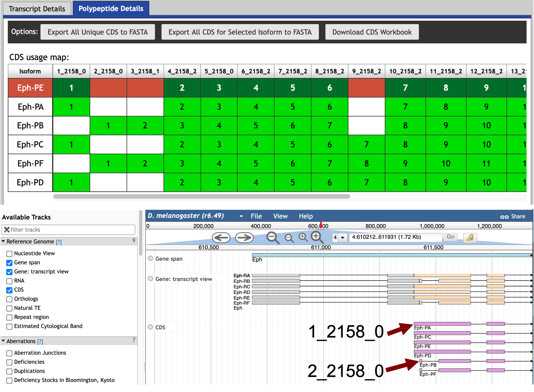Viewport: 534px width, 392px height.
Task: Enable the Duplications track
Action: (x=9, y=371)
